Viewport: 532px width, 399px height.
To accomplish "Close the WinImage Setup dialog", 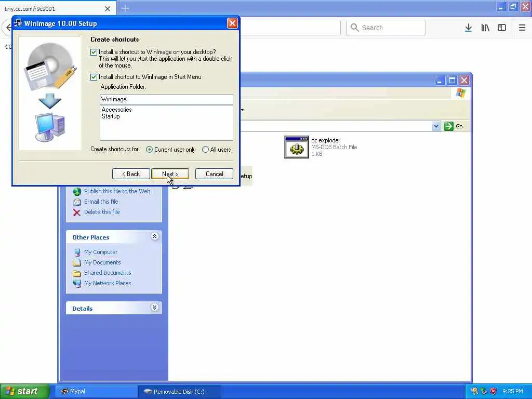I will pyautogui.click(x=232, y=23).
